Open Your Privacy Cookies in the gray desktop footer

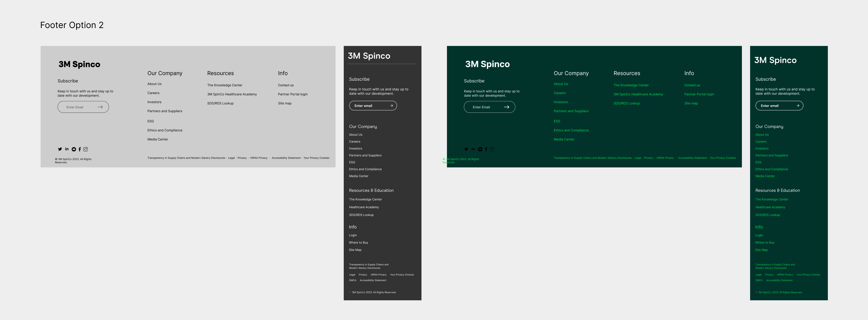[x=316, y=158]
